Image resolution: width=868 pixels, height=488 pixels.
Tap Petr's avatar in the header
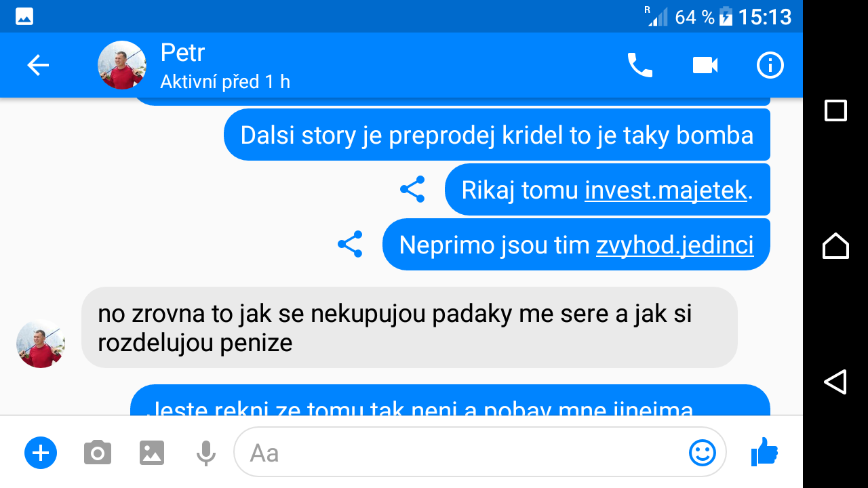point(122,65)
